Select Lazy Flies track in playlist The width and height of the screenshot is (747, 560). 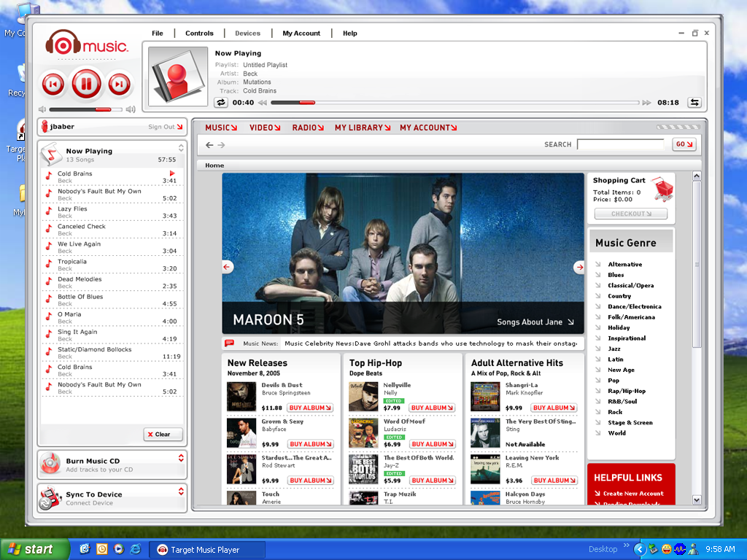112,212
